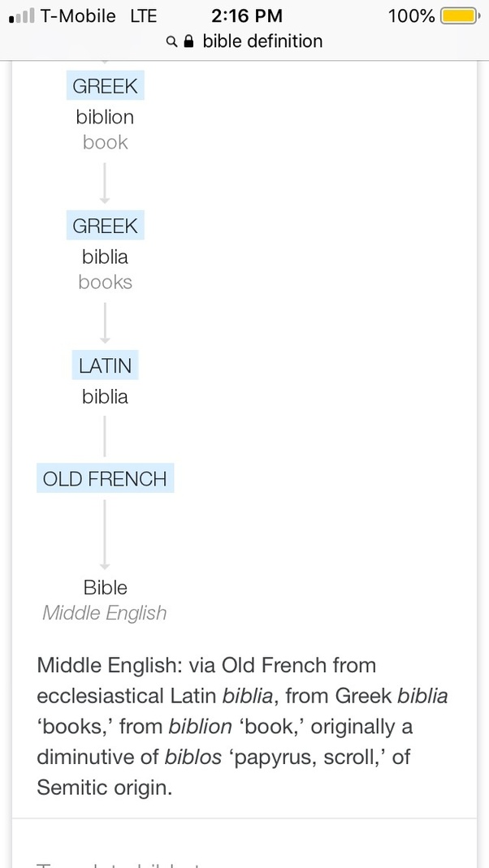Click the padlock icon in the address bar
The image size is (489, 868).
pyautogui.click(x=187, y=41)
